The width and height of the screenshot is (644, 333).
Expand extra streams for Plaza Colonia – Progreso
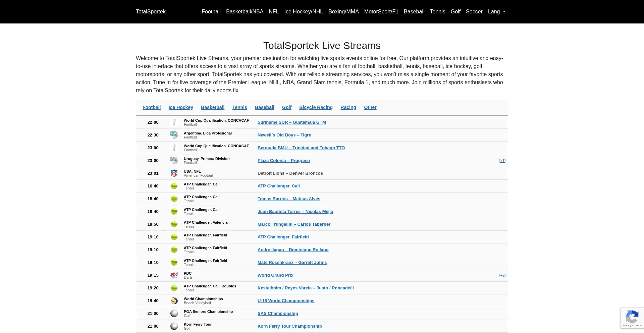tap(502, 161)
